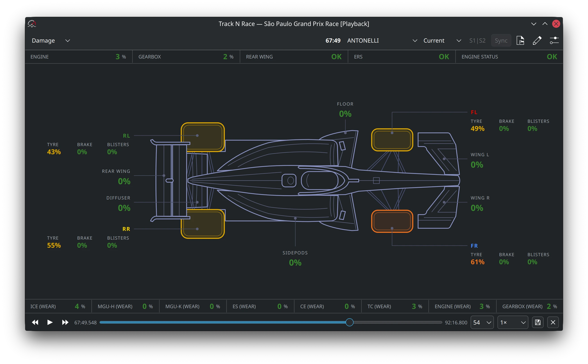Collapse the window with title bar down chevron
Image resolution: width=588 pixels, height=364 pixels.
(x=534, y=24)
